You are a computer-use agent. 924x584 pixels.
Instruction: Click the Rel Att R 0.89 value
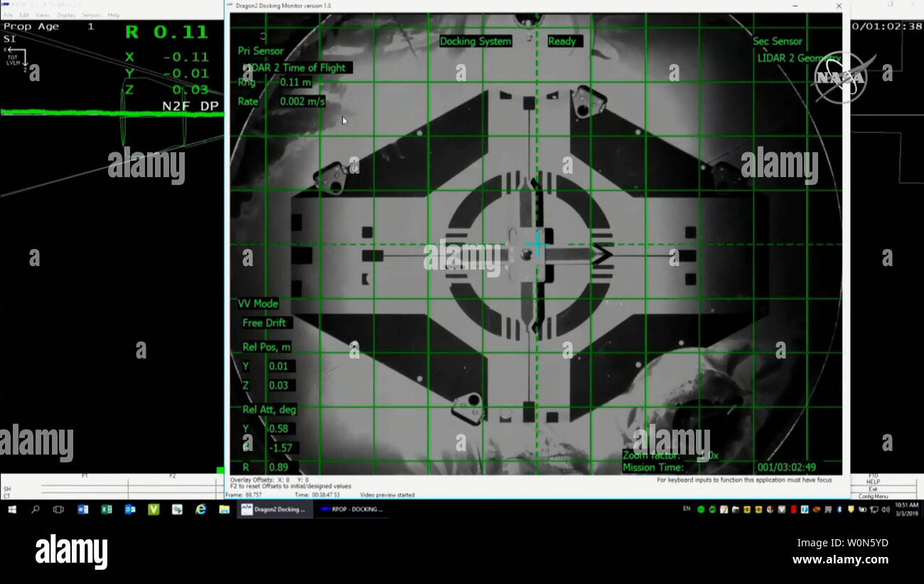pos(279,467)
